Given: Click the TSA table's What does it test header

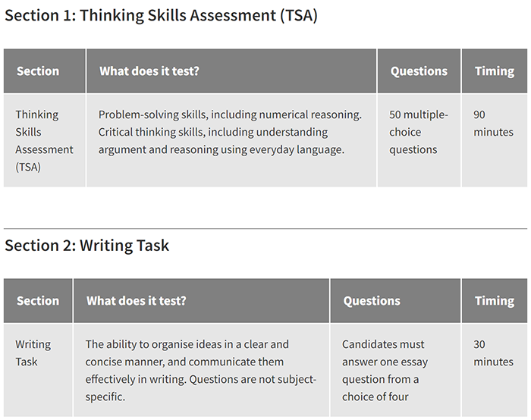Looking at the screenshot, I should [x=149, y=71].
